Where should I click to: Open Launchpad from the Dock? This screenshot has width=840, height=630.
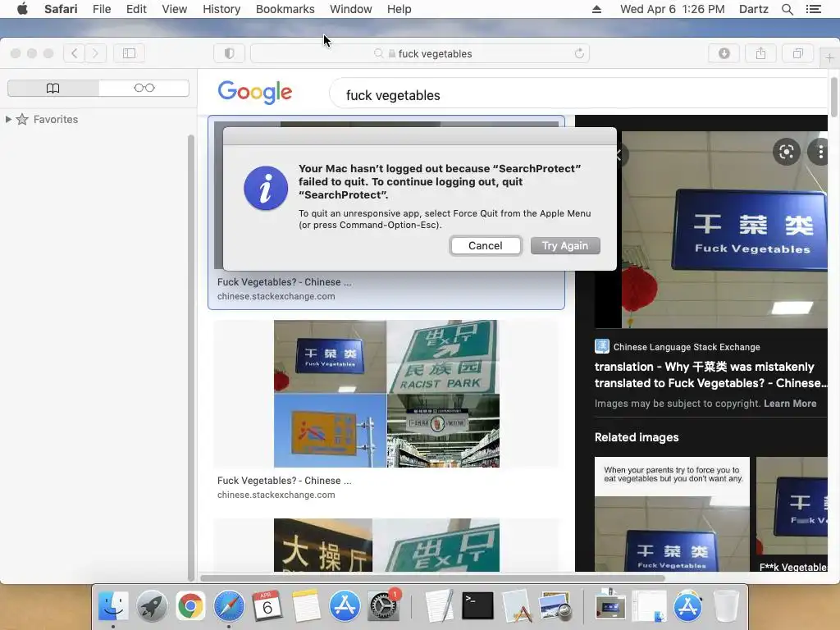[x=152, y=606]
